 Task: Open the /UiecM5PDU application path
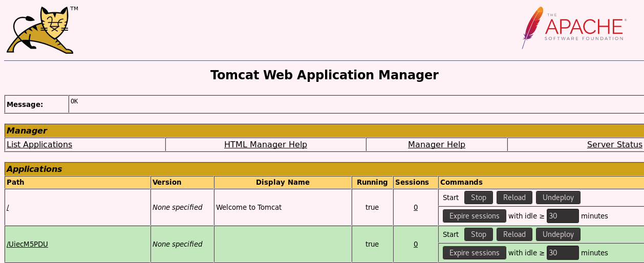pyautogui.click(x=27, y=244)
